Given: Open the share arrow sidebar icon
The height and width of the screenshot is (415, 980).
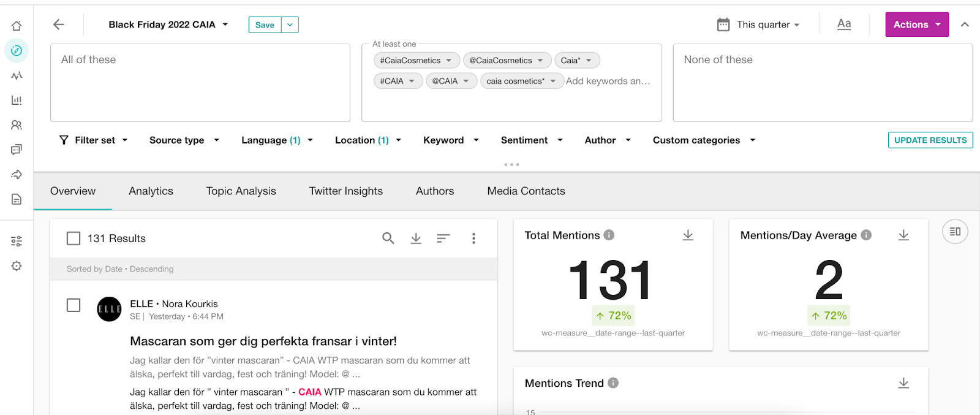Looking at the screenshot, I should [17, 175].
